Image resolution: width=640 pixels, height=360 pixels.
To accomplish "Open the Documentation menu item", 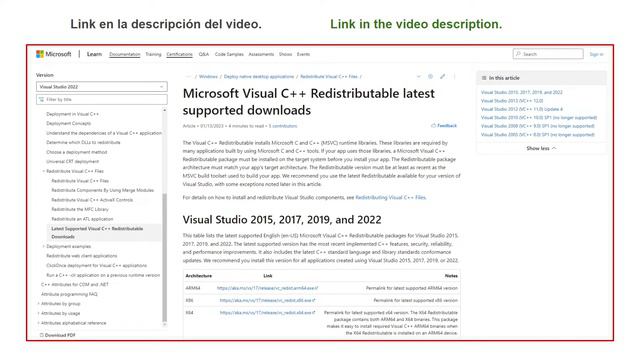I will click(124, 54).
